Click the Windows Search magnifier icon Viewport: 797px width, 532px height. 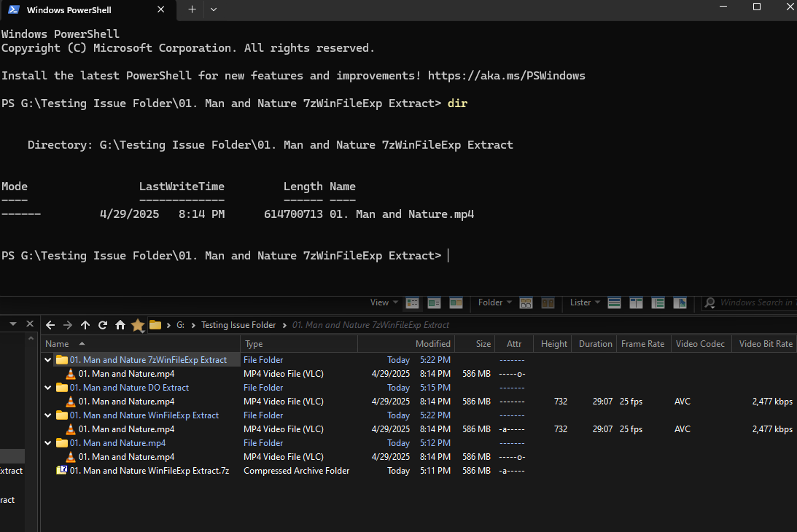click(709, 302)
